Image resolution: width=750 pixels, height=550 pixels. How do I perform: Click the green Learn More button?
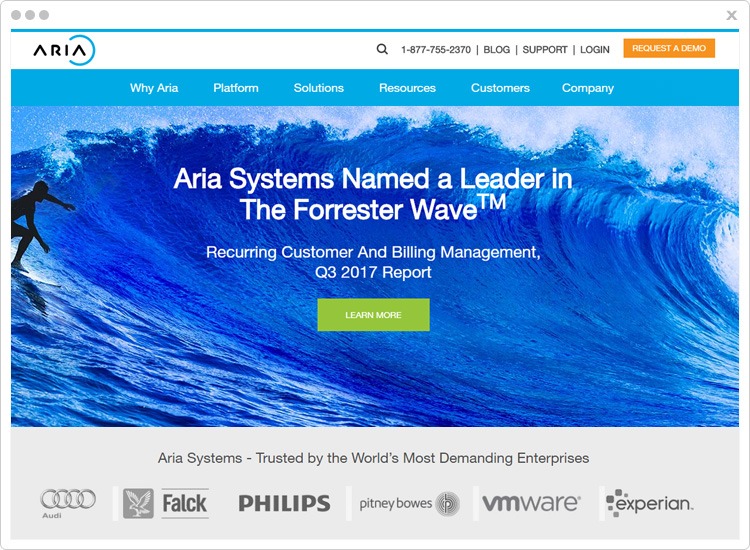(373, 315)
